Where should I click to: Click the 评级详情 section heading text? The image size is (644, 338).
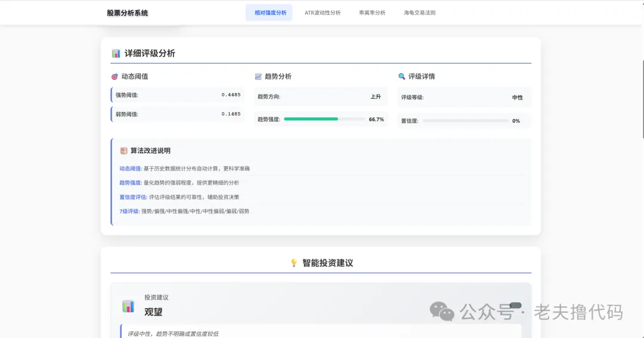point(422,76)
